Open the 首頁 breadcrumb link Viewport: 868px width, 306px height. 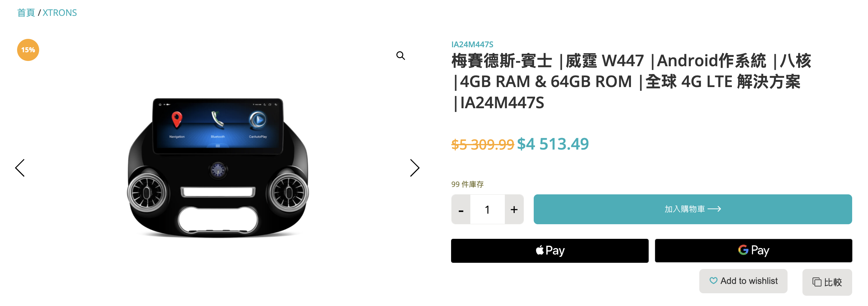pyautogui.click(x=26, y=13)
